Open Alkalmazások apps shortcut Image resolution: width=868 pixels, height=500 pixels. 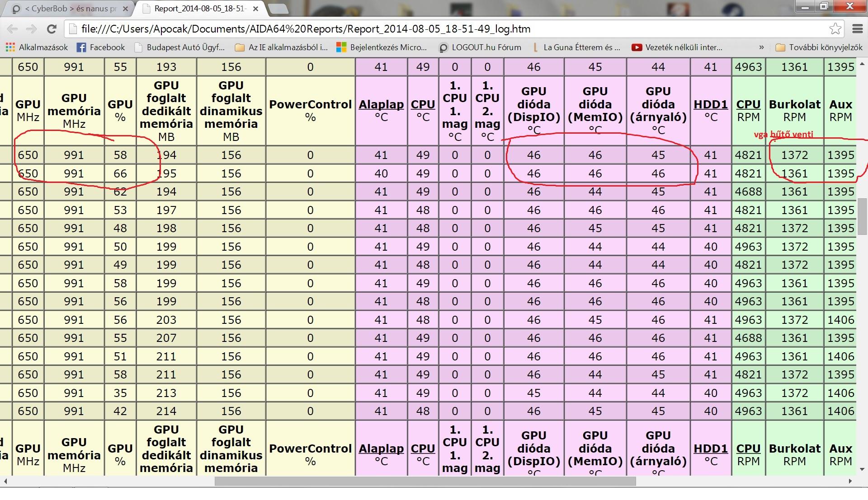pyautogui.click(x=37, y=47)
